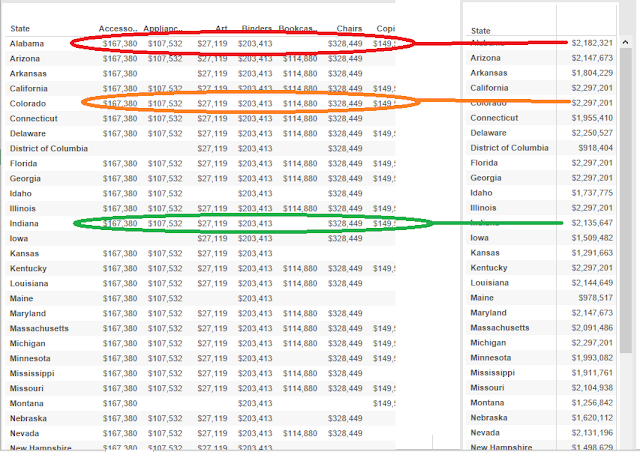The image size is (640, 452).
Task: Click Missouri total $2,104,938
Action: pyautogui.click(x=592, y=387)
